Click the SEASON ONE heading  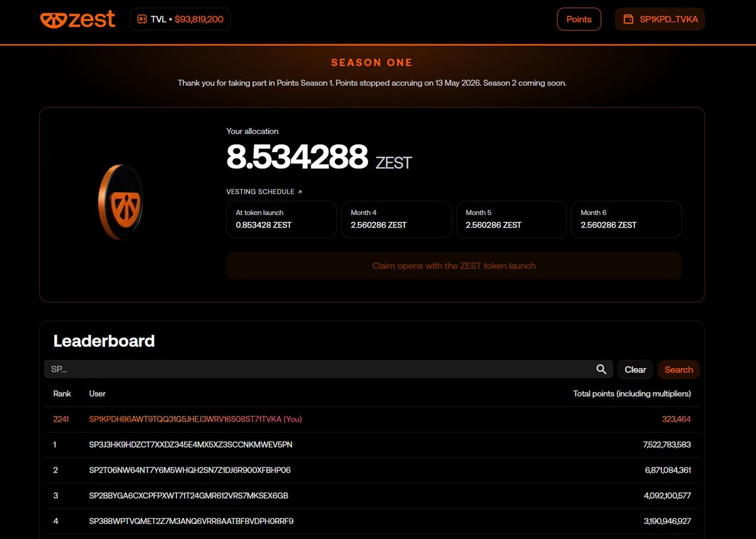coord(372,62)
